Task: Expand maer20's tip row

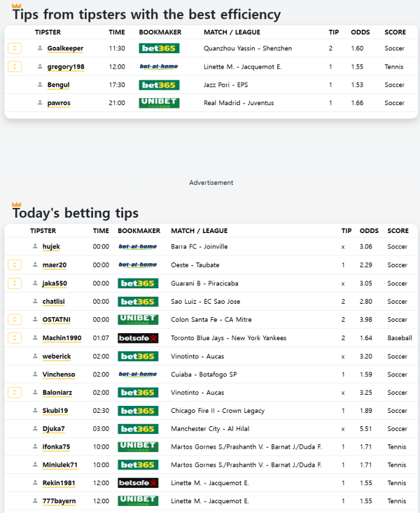Action: click(x=15, y=265)
